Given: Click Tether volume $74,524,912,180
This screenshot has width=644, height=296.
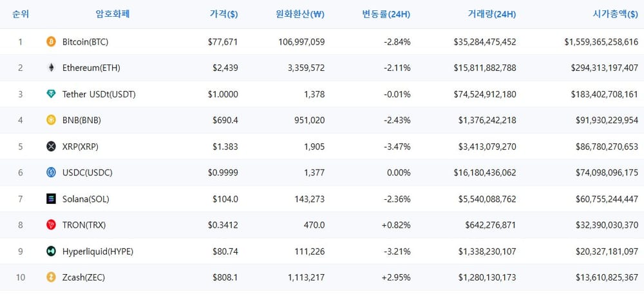Looking at the screenshot, I should [x=485, y=94].
